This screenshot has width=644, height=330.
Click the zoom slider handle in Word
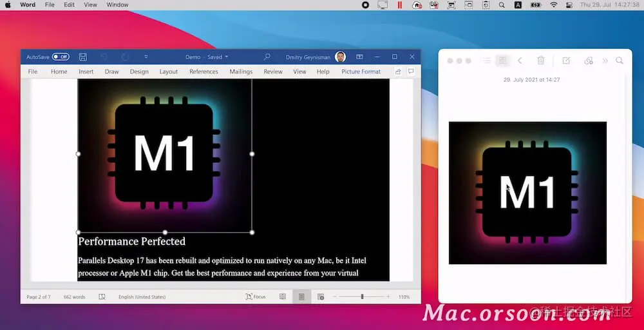point(362,296)
